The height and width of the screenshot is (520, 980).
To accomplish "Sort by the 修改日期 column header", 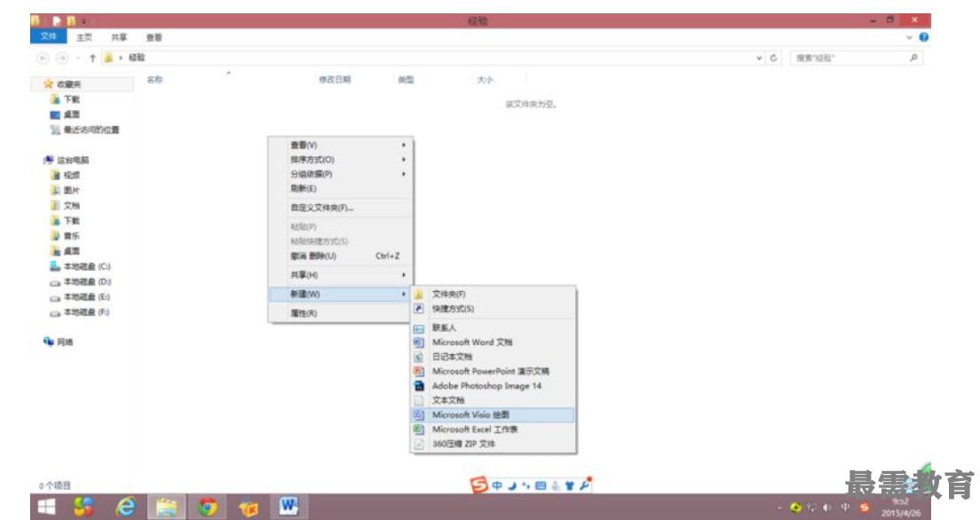I will (x=335, y=79).
